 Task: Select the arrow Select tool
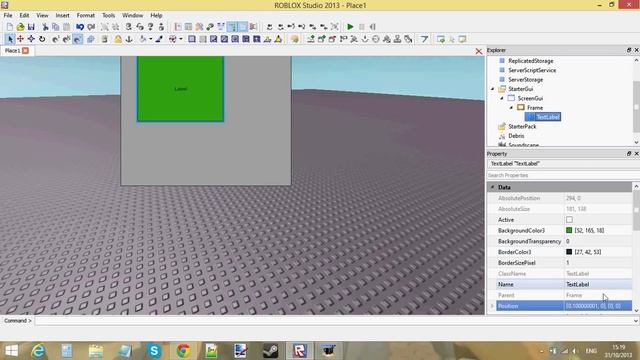10,39
